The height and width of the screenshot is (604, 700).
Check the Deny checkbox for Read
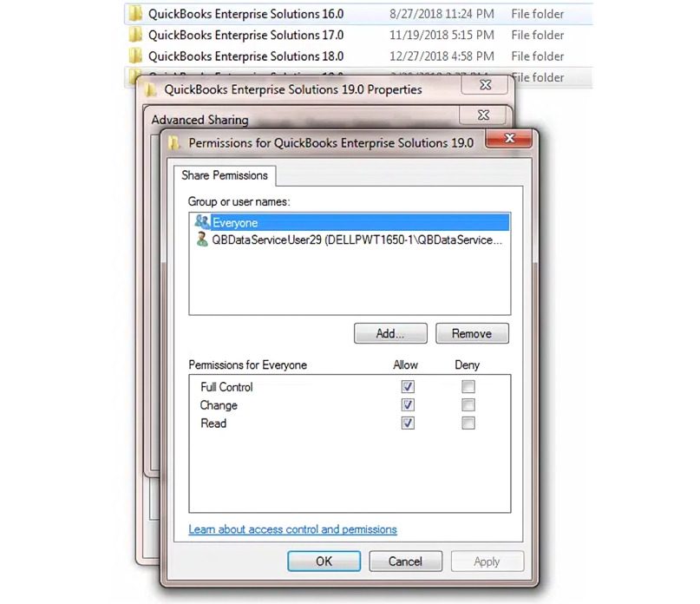point(468,423)
